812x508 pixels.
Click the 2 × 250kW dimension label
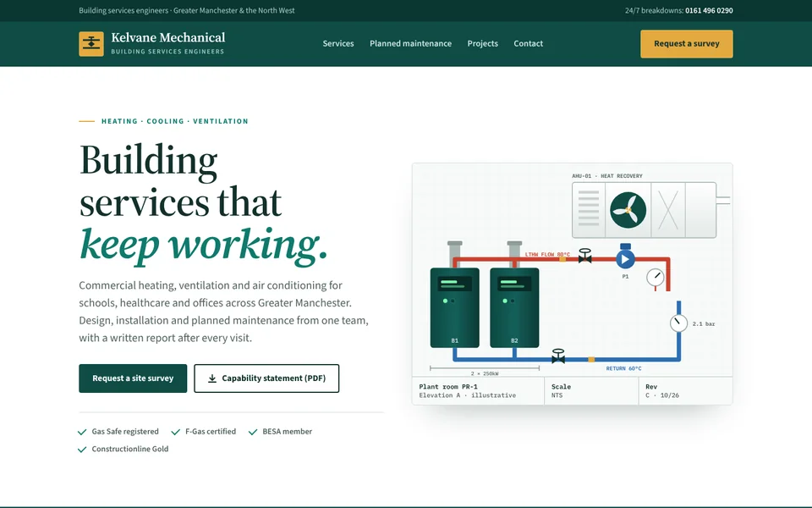[x=485, y=373]
